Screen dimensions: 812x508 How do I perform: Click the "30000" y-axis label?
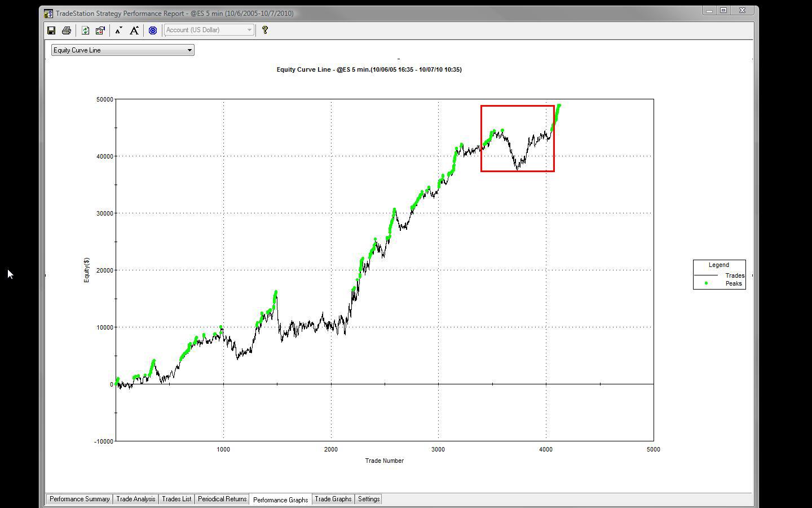[105, 213]
